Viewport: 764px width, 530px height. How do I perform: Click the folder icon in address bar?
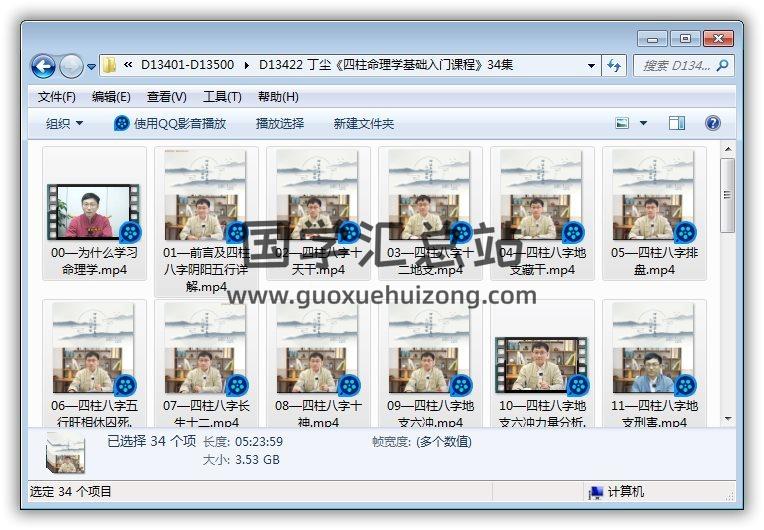pos(109,65)
